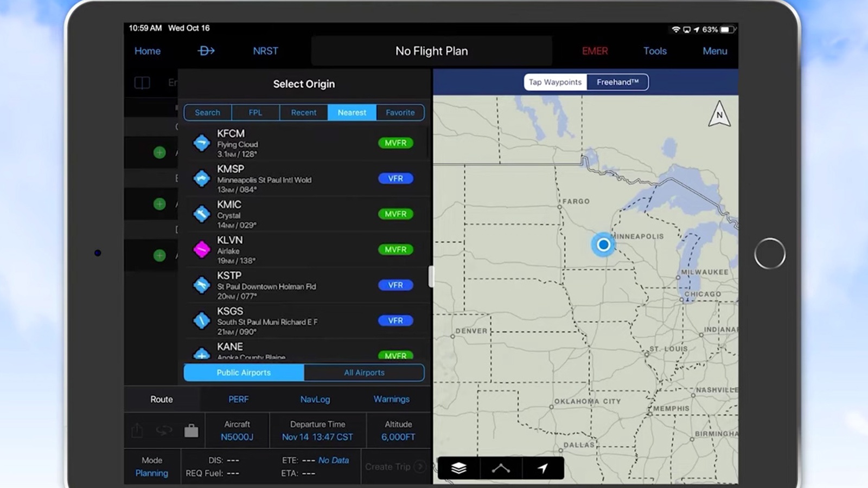Show All Airports in list
The image size is (868, 488).
(364, 373)
